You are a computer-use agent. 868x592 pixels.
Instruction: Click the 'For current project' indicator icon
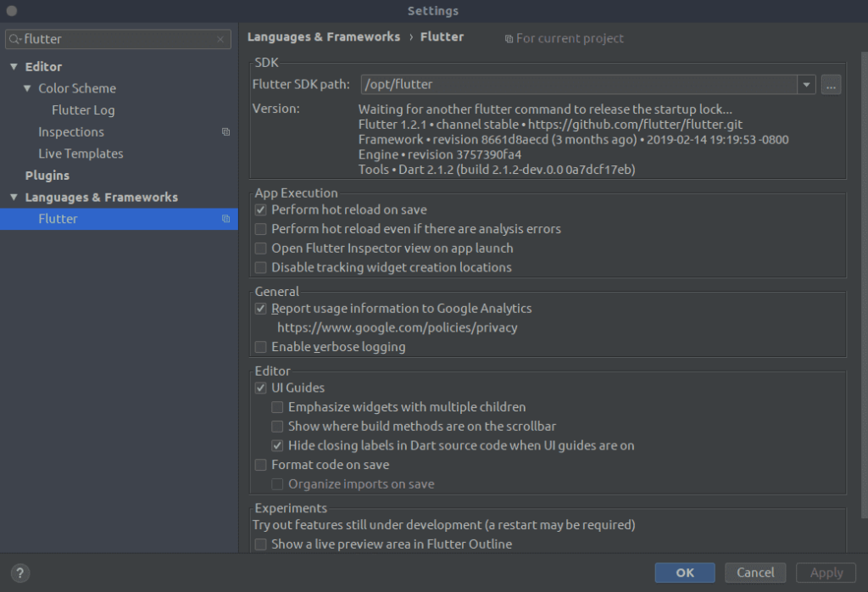pyautogui.click(x=509, y=38)
